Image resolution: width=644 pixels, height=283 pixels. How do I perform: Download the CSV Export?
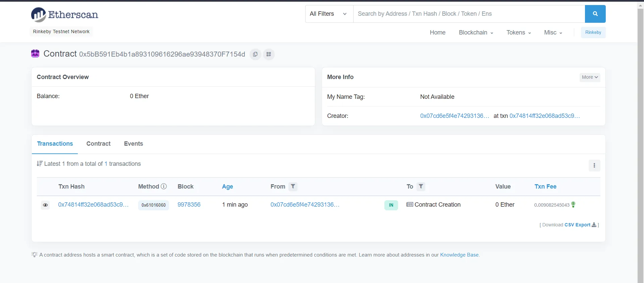click(x=580, y=225)
